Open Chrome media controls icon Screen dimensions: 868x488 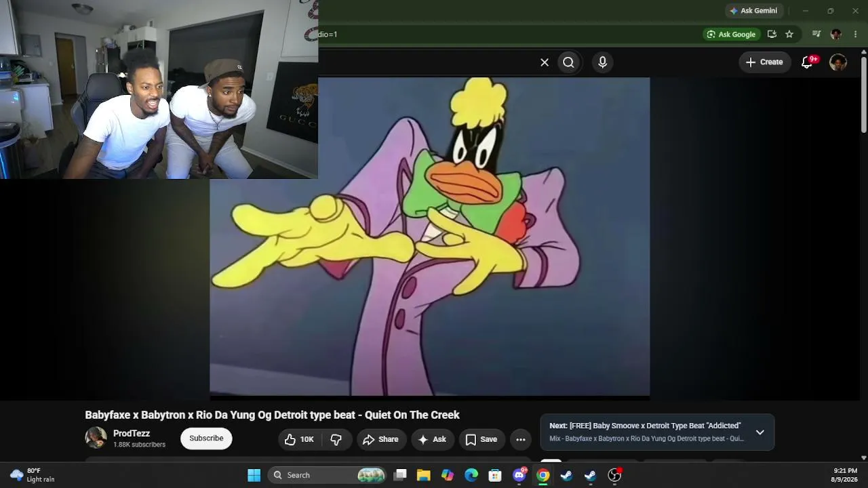pyautogui.click(x=816, y=35)
